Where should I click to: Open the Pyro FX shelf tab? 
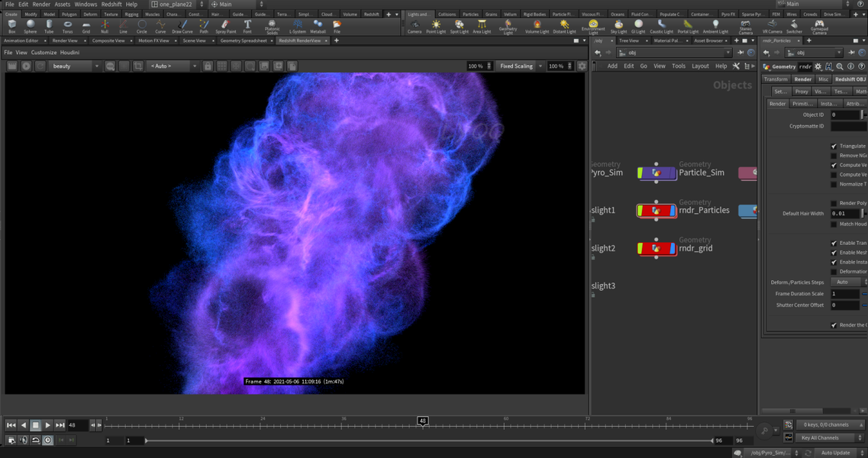(728, 15)
